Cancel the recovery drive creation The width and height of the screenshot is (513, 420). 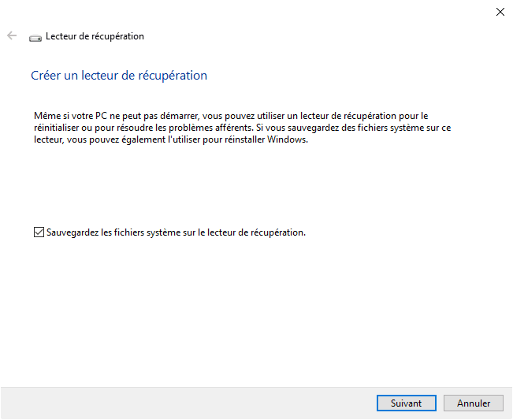pos(473,403)
